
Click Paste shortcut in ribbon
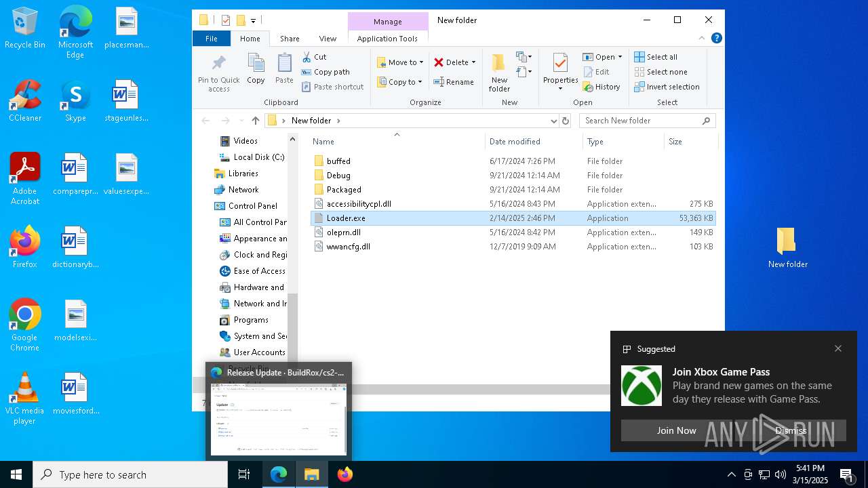click(x=332, y=87)
